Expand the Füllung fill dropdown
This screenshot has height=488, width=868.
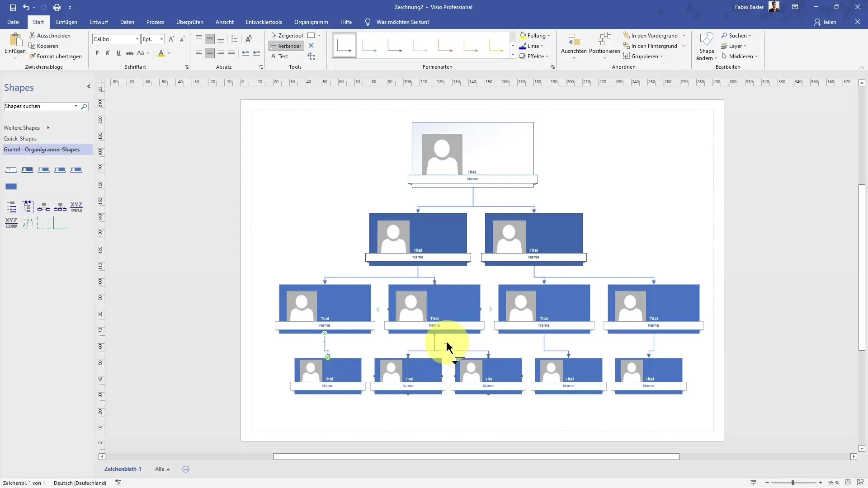pos(549,36)
